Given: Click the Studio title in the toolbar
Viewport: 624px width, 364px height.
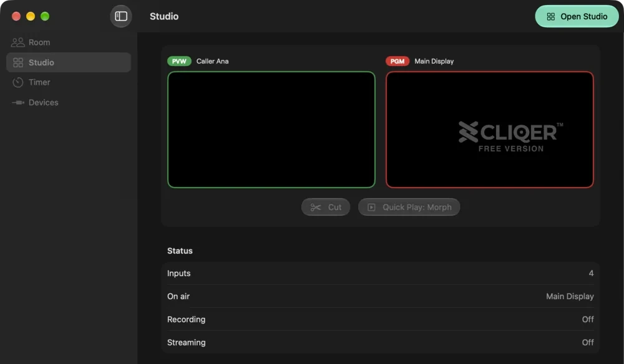Looking at the screenshot, I should [x=164, y=16].
